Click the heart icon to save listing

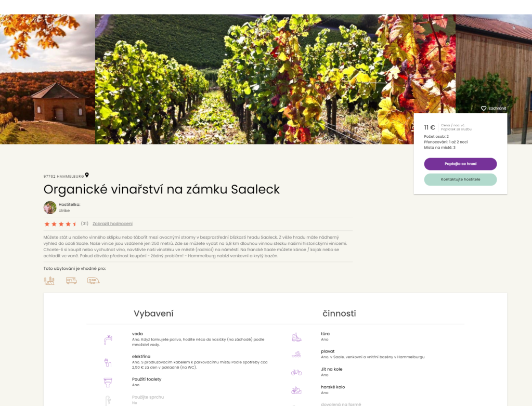(x=484, y=109)
